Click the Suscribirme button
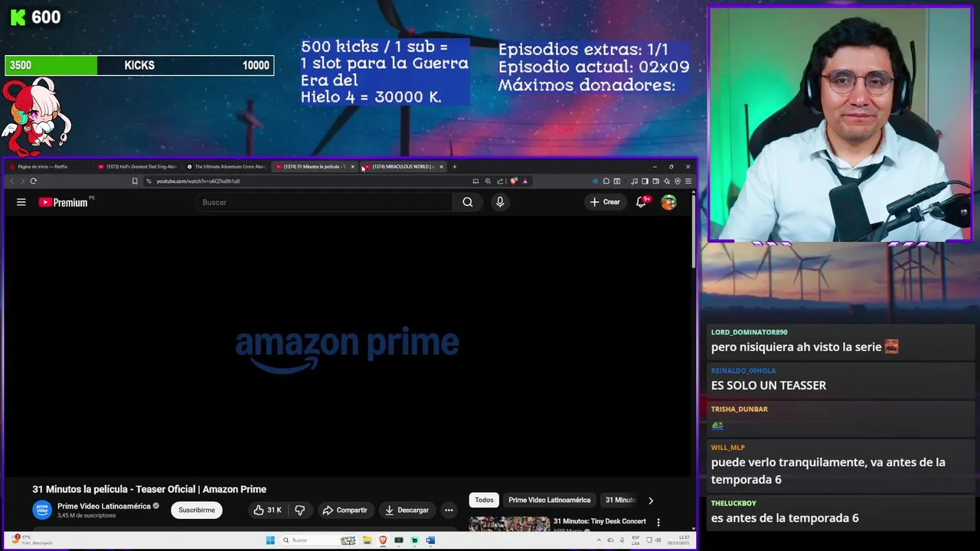This screenshot has height=551, width=980. pyautogui.click(x=197, y=510)
